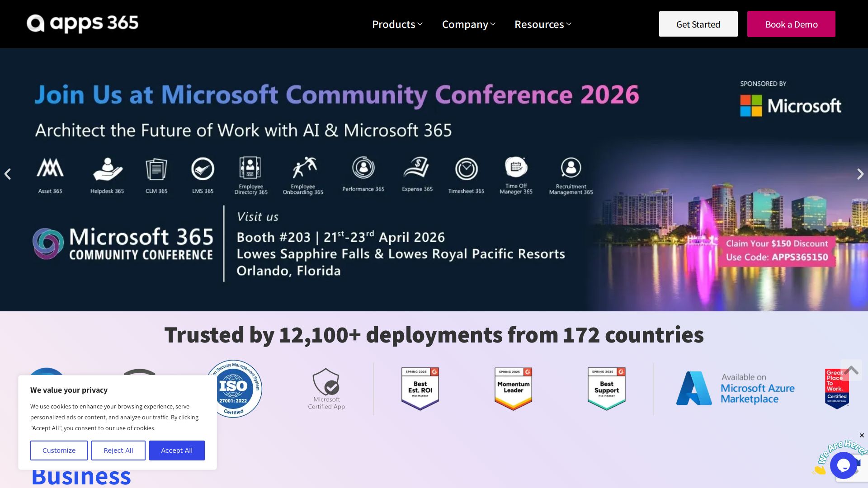Open the Resources dropdown menu

click(x=542, y=24)
